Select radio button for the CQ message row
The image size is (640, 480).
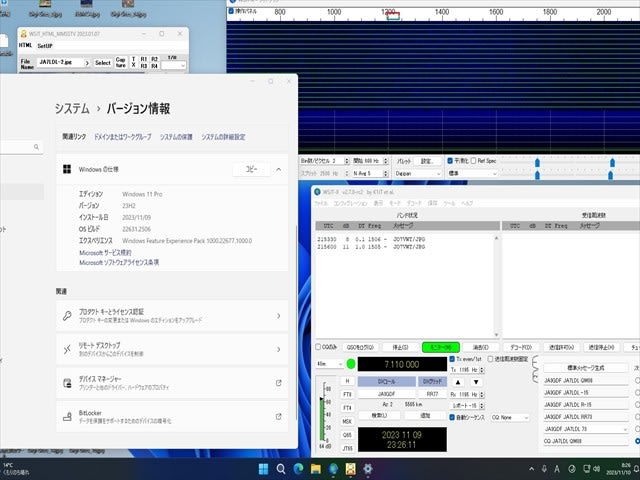click(x=638, y=441)
